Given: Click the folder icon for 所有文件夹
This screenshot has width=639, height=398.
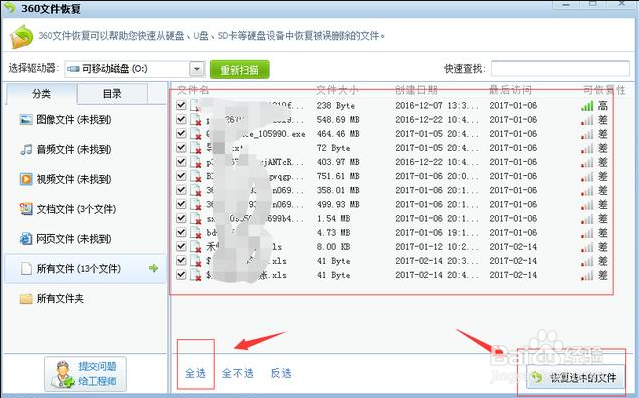Looking at the screenshot, I should click(26, 299).
